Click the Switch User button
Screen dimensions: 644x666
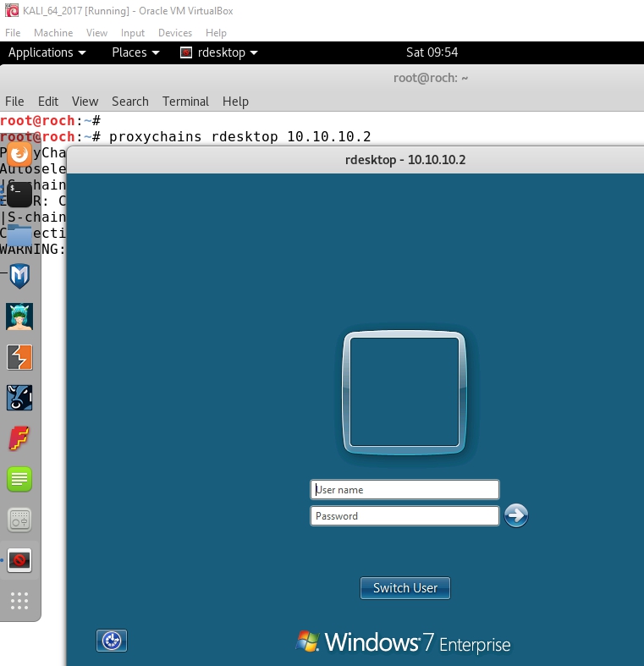point(405,588)
